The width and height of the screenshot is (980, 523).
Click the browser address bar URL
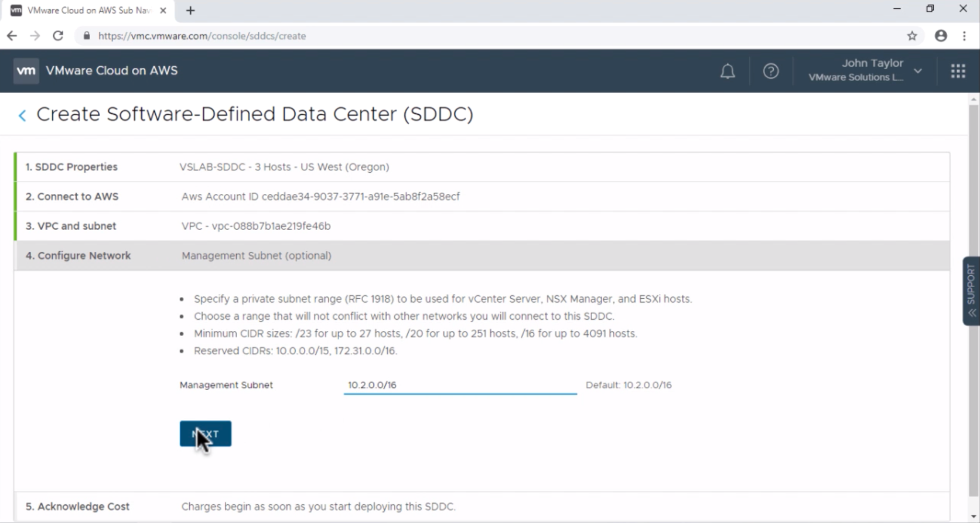(x=202, y=36)
